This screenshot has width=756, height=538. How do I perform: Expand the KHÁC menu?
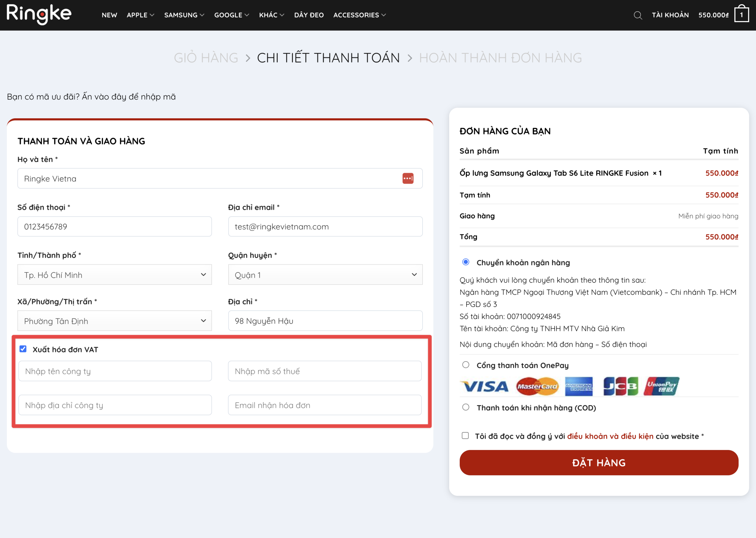pyautogui.click(x=272, y=15)
